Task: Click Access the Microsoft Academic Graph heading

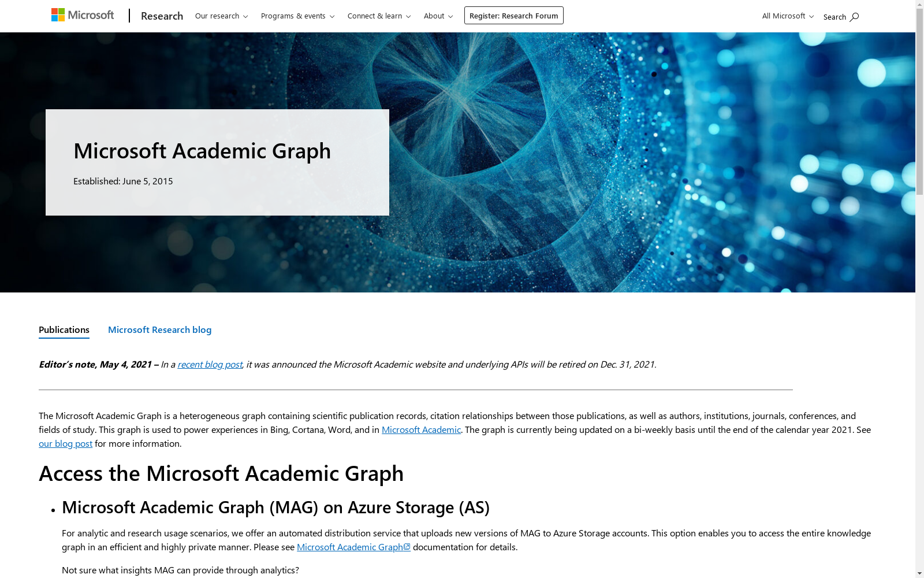Action: (221, 473)
